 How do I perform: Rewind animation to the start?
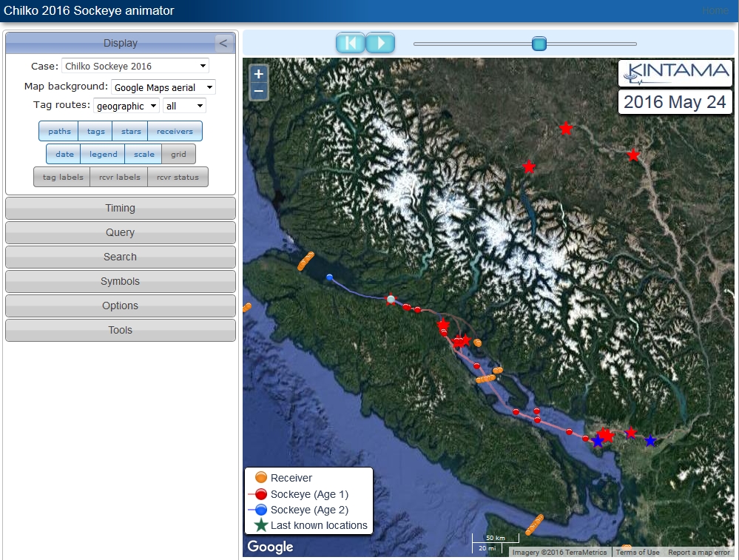(x=351, y=43)
